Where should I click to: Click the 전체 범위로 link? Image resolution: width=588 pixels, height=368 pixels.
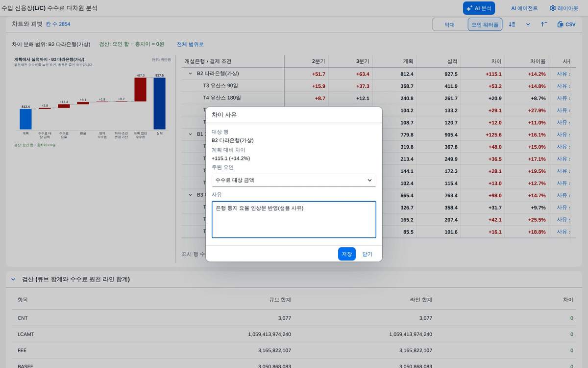[190, 44]
